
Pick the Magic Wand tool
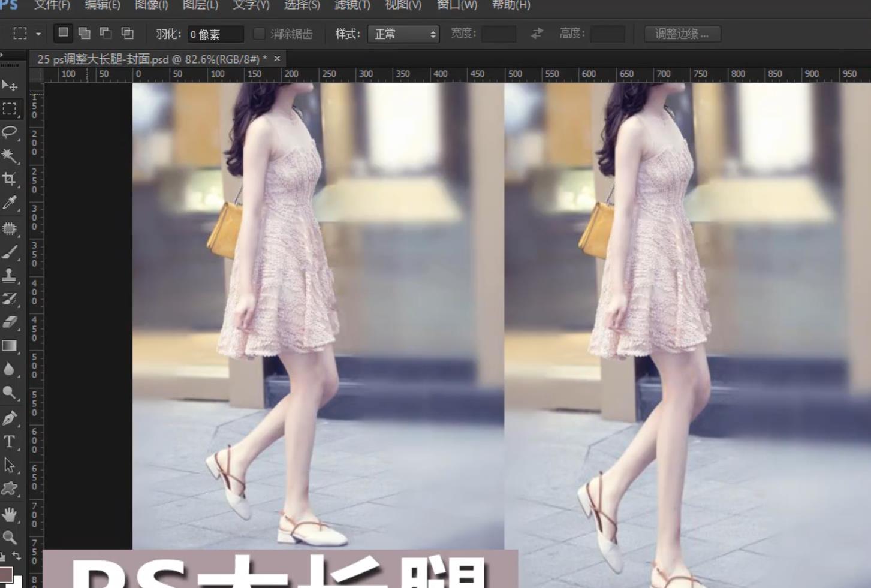pyautogui.click(x=10, y=156)
